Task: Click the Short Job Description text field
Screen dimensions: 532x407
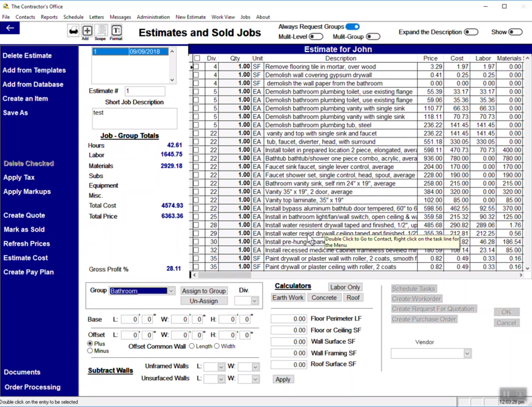Action: (x=134, y=118)
